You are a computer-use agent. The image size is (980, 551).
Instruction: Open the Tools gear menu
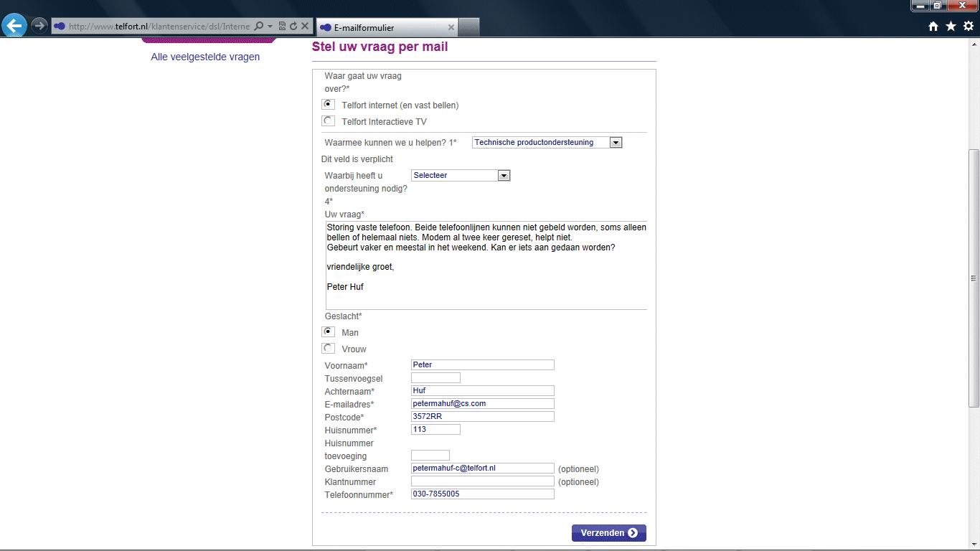(968, 27)
